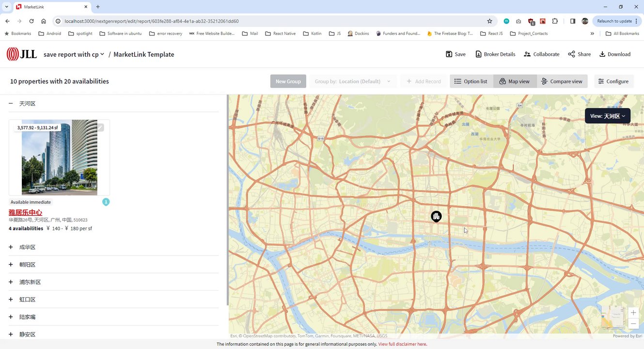Bookmark this page with the star icon
This screenshot has width=644, height=349.
pyautogui.click(x=489, y=21)
